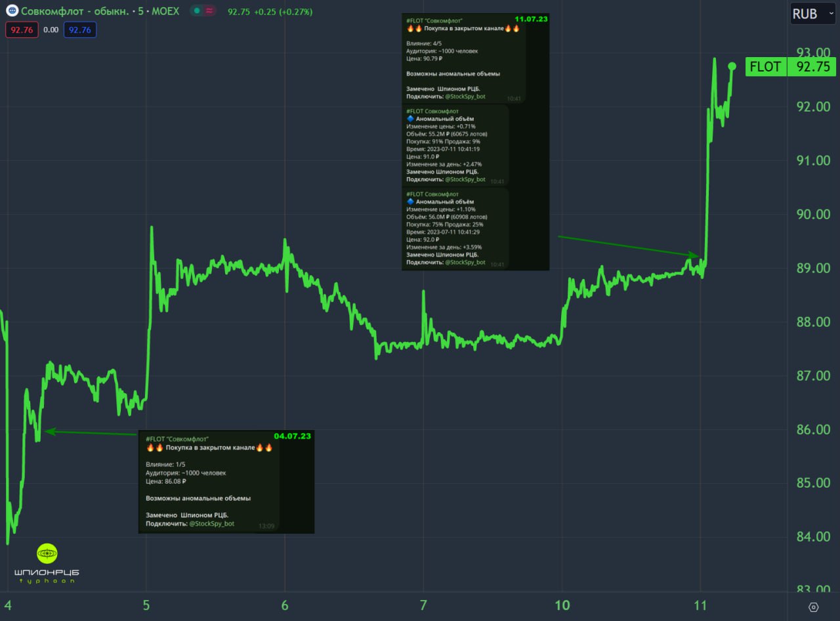840x621 pixels.
Task: Click the green market status dot
Action: coord(197,11)
